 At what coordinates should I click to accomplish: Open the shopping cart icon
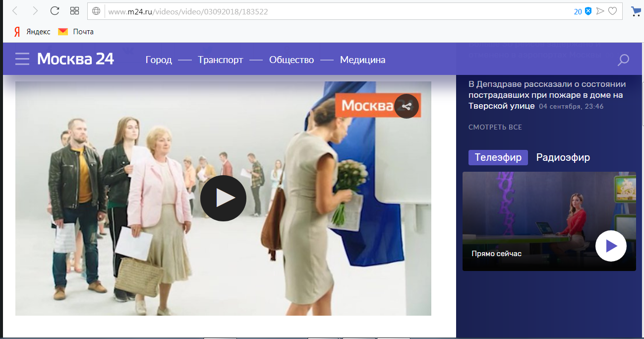point(636,11)
